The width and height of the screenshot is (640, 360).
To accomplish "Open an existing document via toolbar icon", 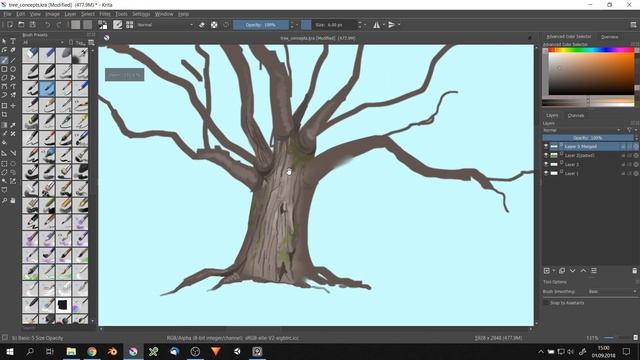I will (x=21, y=25).
